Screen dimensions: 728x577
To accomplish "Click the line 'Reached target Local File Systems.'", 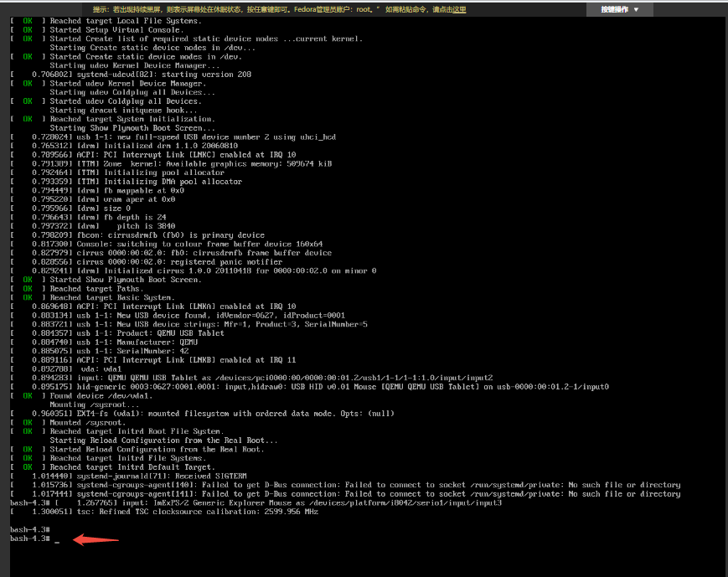I will pos(106,21).
